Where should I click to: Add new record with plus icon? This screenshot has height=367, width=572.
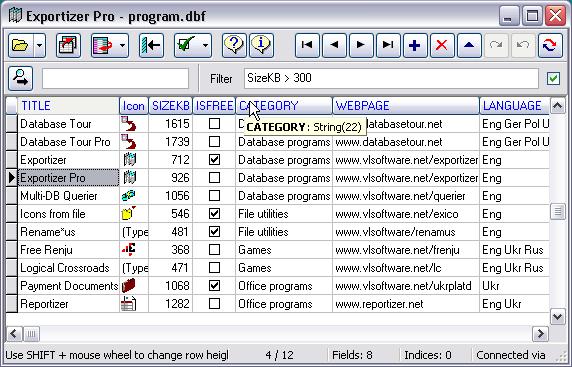coord(415,45)
